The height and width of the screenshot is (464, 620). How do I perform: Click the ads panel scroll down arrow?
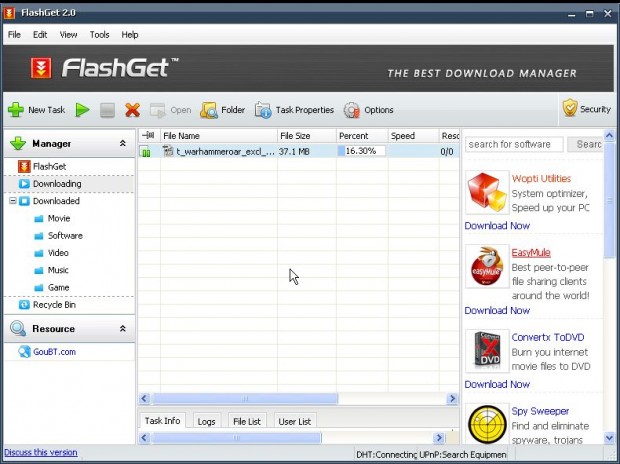point(609,437)
